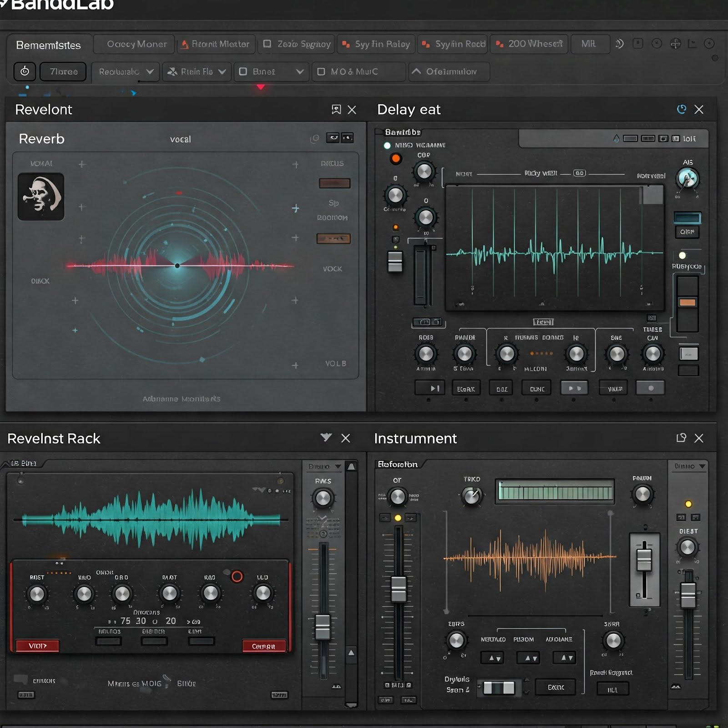Click the heart-shaped icon in Revelnst Rack header
The image size is (728, 728).
326,437
